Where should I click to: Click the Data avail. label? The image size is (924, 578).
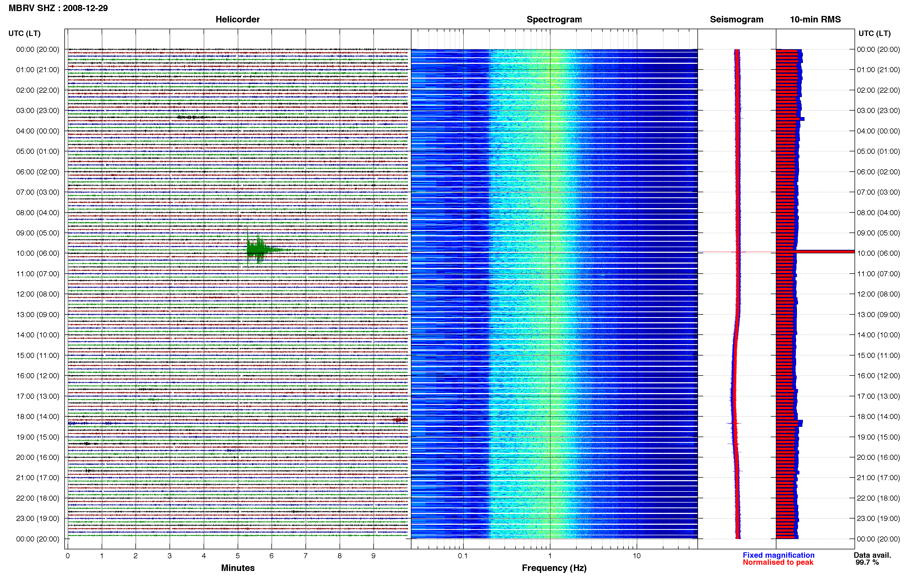(872, 555)
